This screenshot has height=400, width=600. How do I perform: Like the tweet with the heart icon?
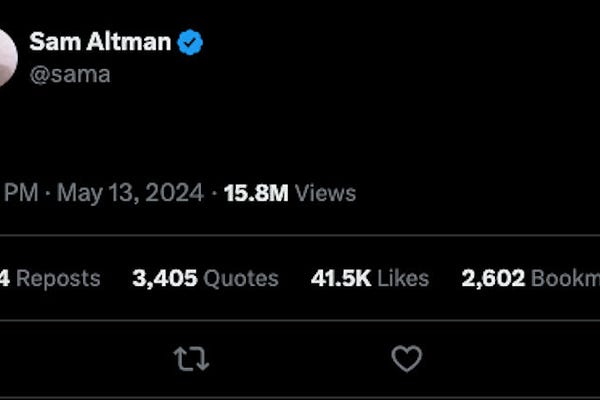tap(406, 359)
